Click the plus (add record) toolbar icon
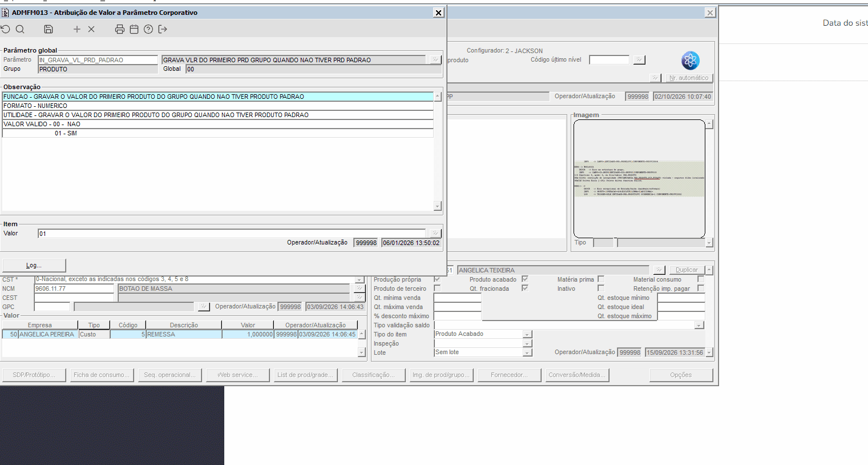Viewport: 868px width, 465px height. pyautogui.click(x=77, y=29)
